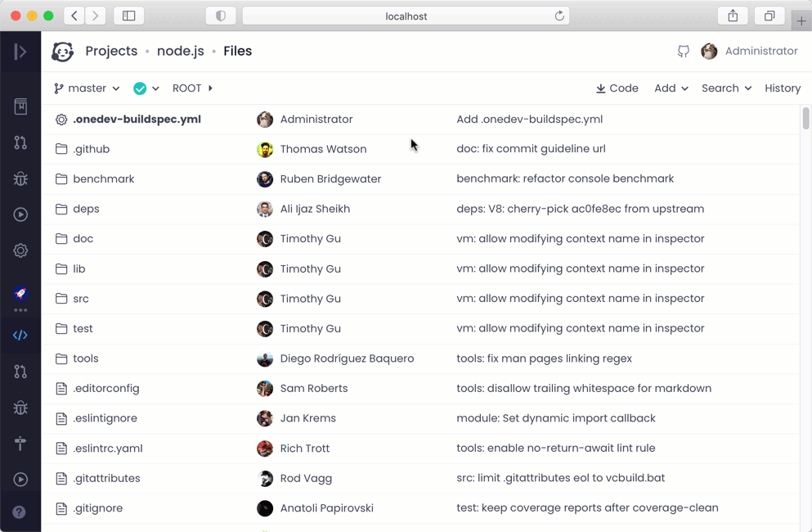812x532 pixels.
Task: Open the .eslintignore file
Action: coord(105,418)
